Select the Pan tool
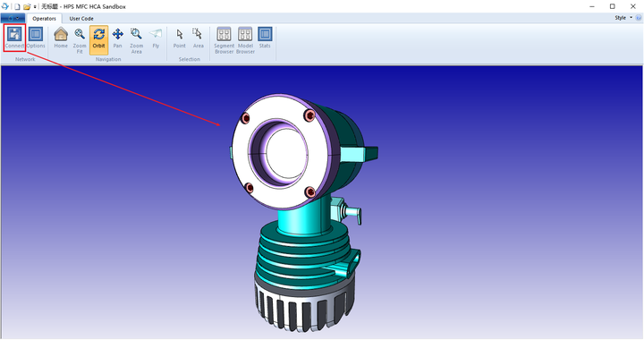 click(117, 38)
